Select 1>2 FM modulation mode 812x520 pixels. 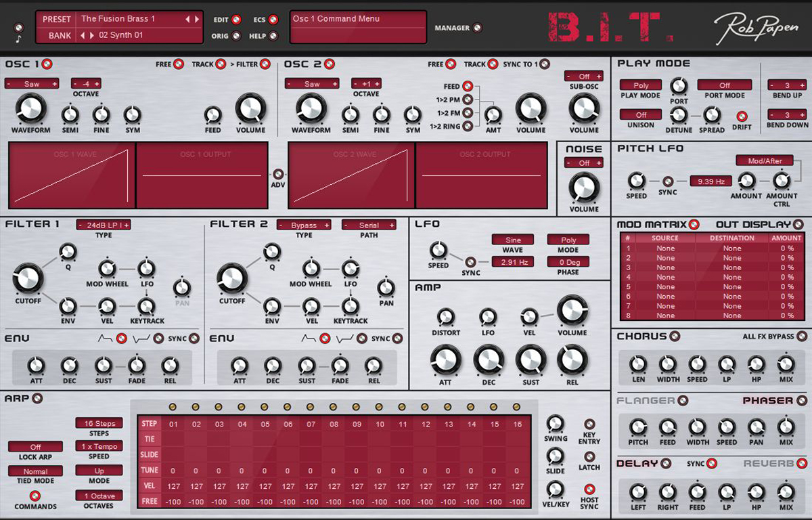(467, 113)
